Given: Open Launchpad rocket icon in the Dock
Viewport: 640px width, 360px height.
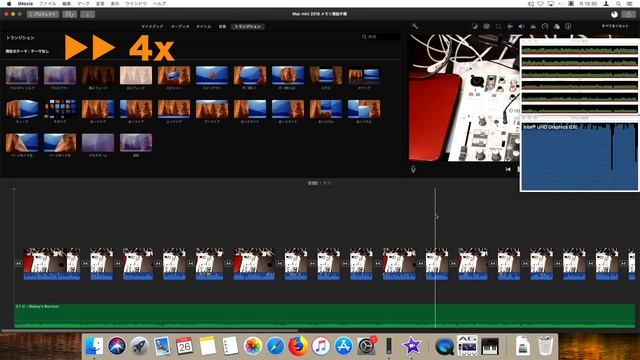Looking at the screenshot, I should (x=139, y=346).
